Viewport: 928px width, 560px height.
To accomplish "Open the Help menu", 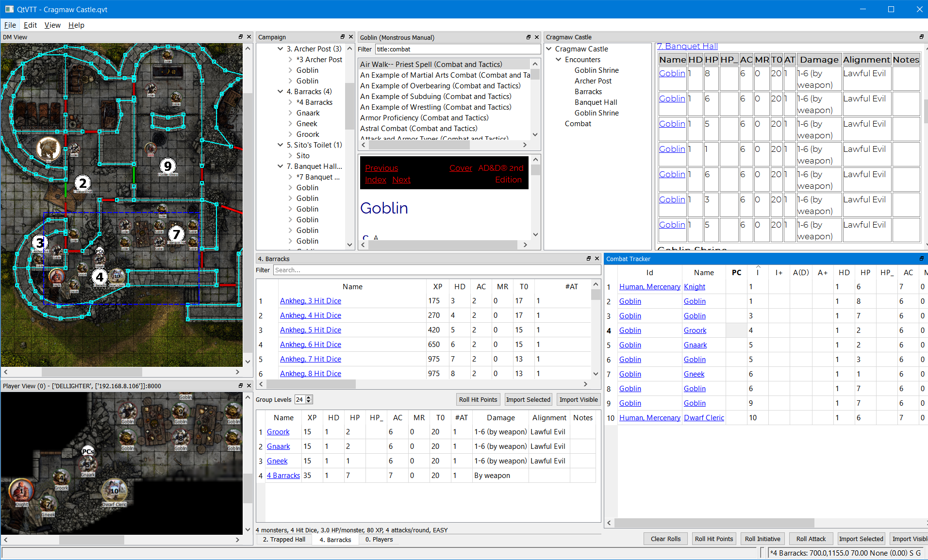I will 76,25.
